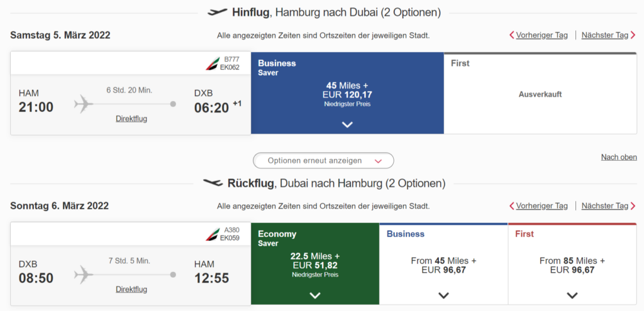Open Direktflug link for flight EK062
The height and width of the screenshot is (311, 644).
[x=131, y=119]
